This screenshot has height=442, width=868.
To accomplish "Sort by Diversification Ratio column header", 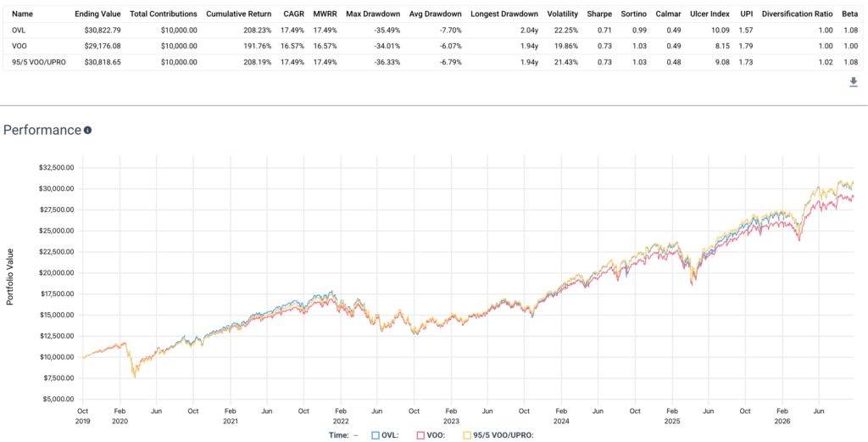I will [x=797, y=14].
